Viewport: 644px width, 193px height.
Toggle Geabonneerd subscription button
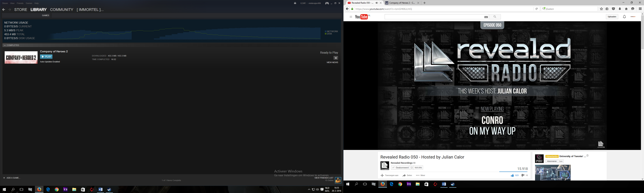coord(401,168)
